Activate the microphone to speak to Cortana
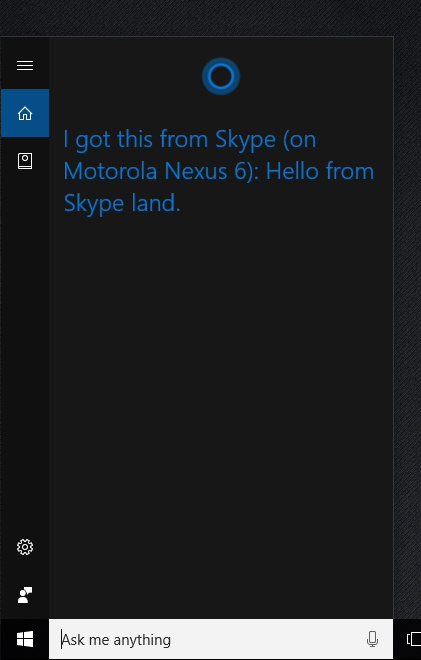Viewport: 421px width, 660px height. (x=372, y=639)
